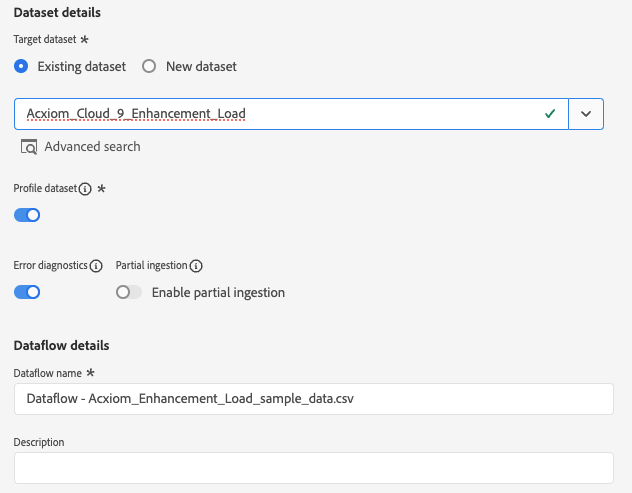
Task: Choose the New dataset radio option
Action: coord(149,67)
